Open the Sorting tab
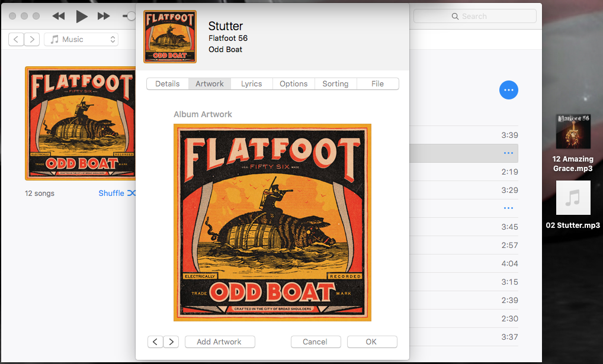Image resolution: width=603 pixels, height=364 pixels. 335,84
